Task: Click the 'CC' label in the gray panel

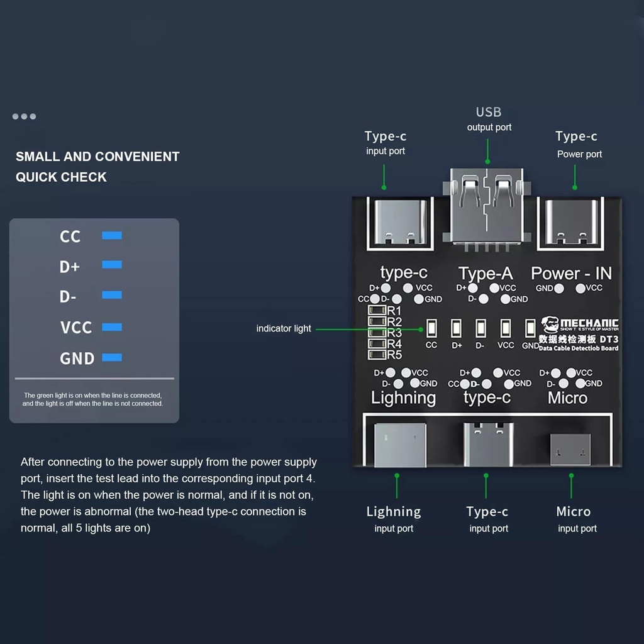Action: tap(70, 236)
